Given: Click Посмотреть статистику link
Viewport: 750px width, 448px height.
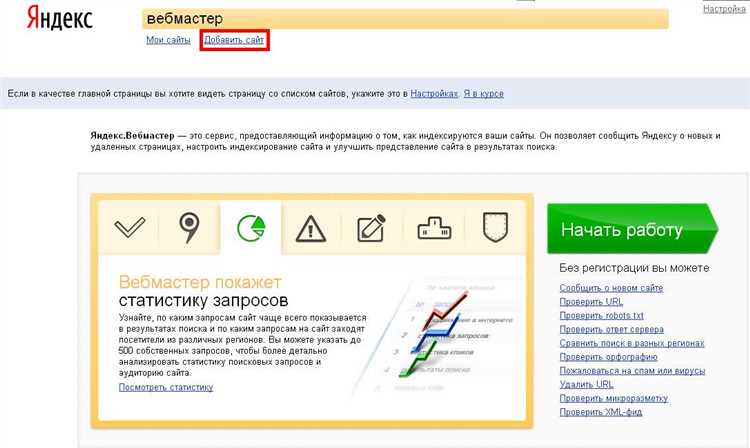Looking at the screenshot, I should coord(166,387).
